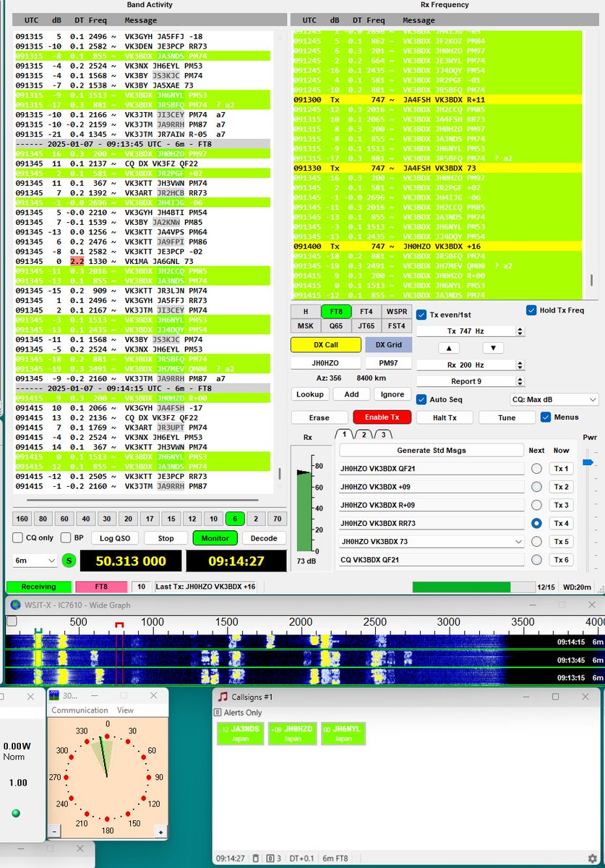
Task: Select the Next radio for Tx 6 message
Action: (536, 559)
